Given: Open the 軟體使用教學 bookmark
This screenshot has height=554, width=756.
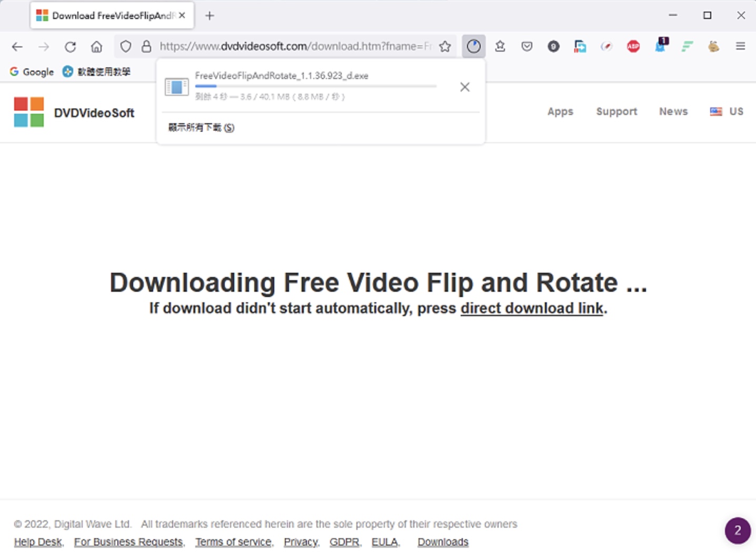Looking at the screenshot, I should click(96, 72).
